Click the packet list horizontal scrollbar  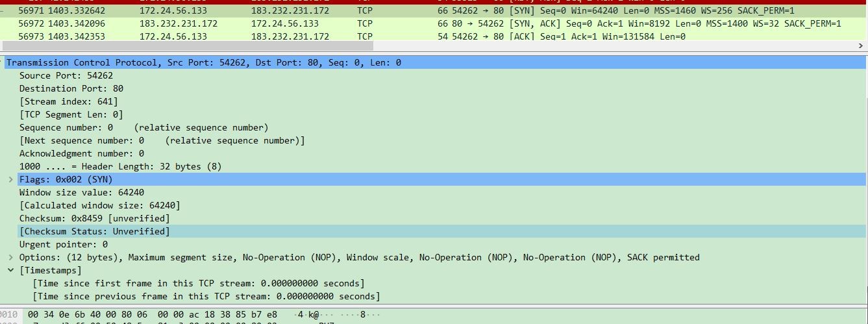tap(428, 47)
